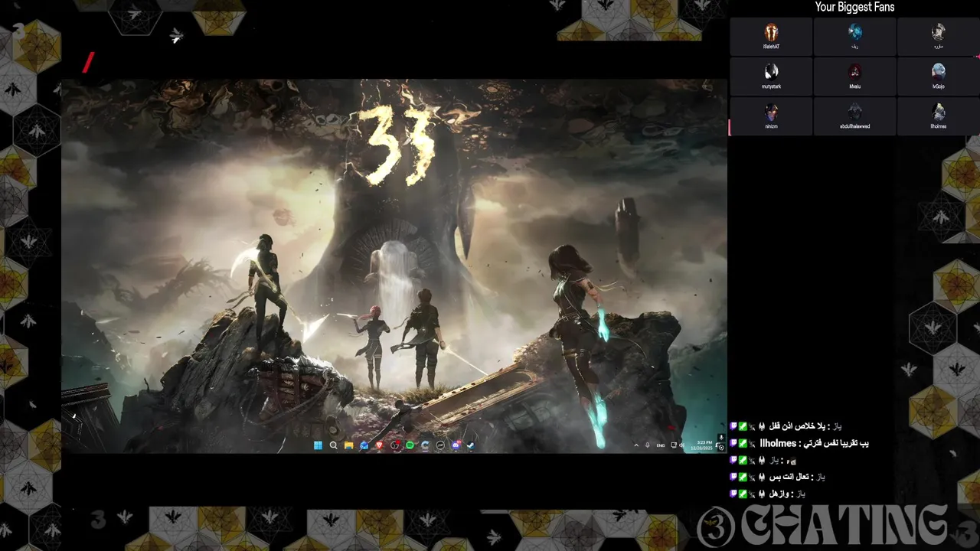Click the 'Your Biggest Fans' heading
Image resolution: width=980 pixels, height=551 pixels.
[x=854, y=7]
